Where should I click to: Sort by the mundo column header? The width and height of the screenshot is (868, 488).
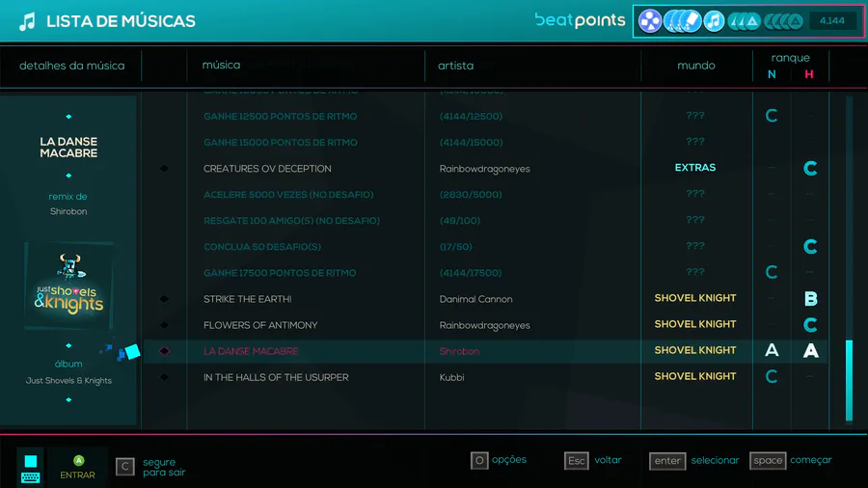(695, 66)
